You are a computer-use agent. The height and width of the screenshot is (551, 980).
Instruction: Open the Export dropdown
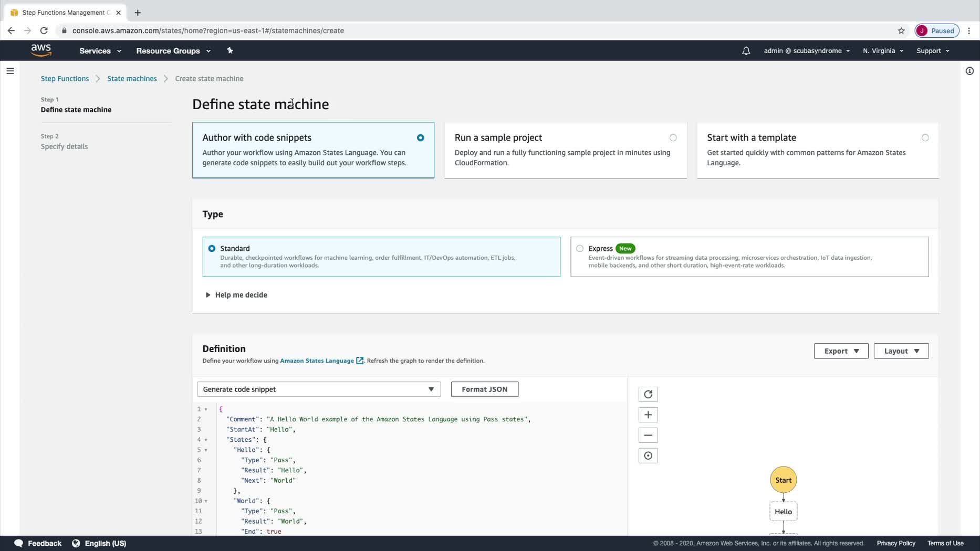tap(841, 351)
